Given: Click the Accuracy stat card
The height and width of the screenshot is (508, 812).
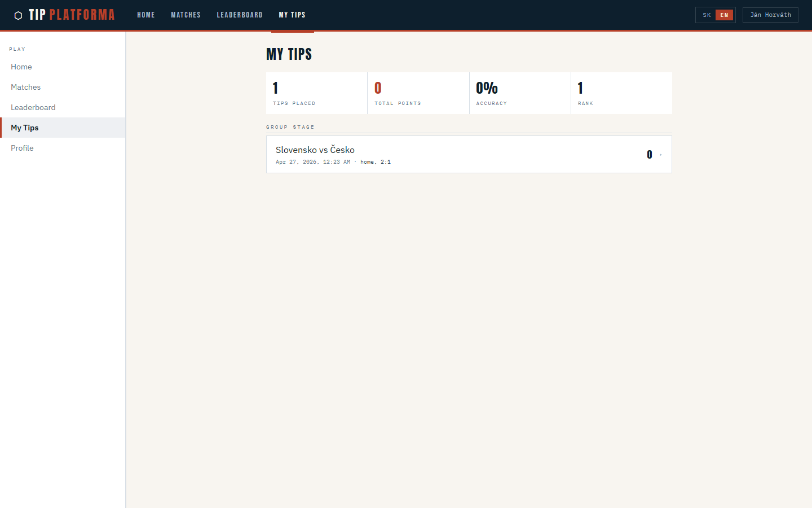Looking at the screenshot, I should point(519,93).
